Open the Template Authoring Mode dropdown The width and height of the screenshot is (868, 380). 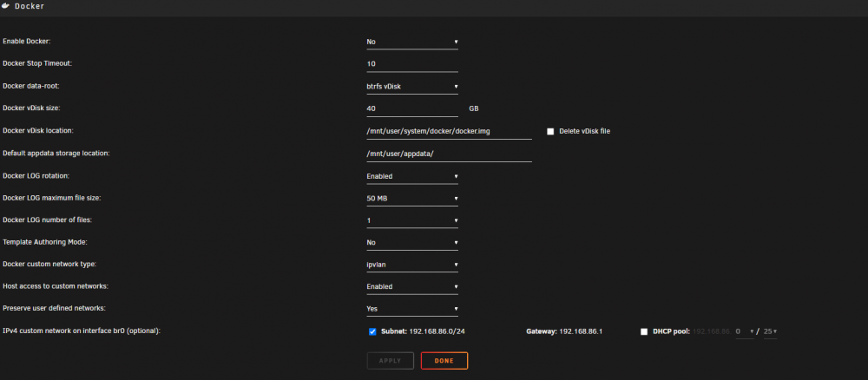pos(412,243)
